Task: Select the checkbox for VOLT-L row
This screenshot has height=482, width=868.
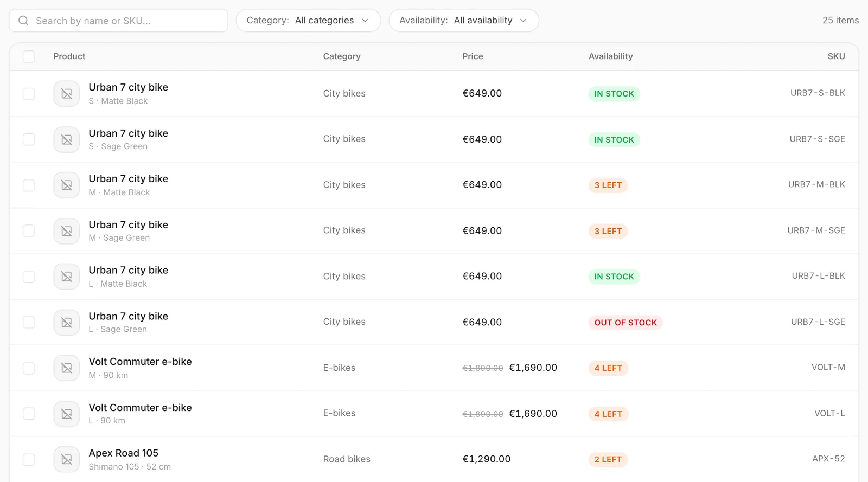Action: tap(29, 414)
